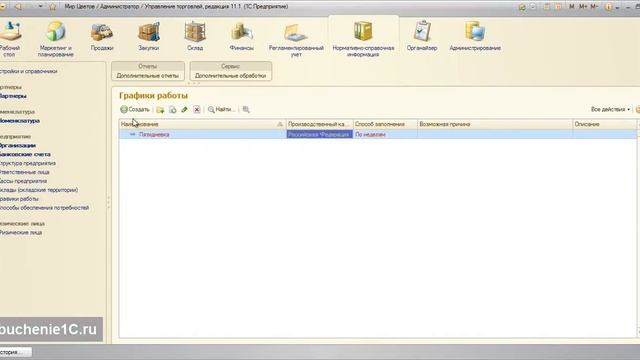
Task: Open Способы обеспечения потребностей link
Action: pyautogui.click(x=44, y=208)
